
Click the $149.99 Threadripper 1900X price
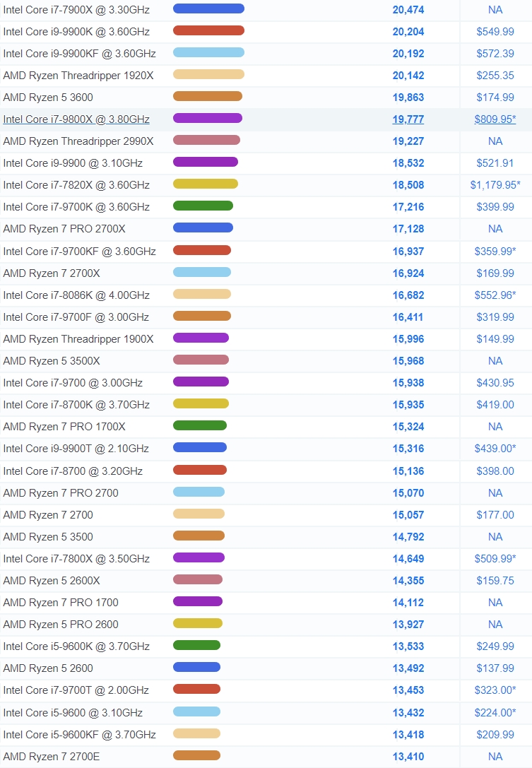[x=495, y=339]
